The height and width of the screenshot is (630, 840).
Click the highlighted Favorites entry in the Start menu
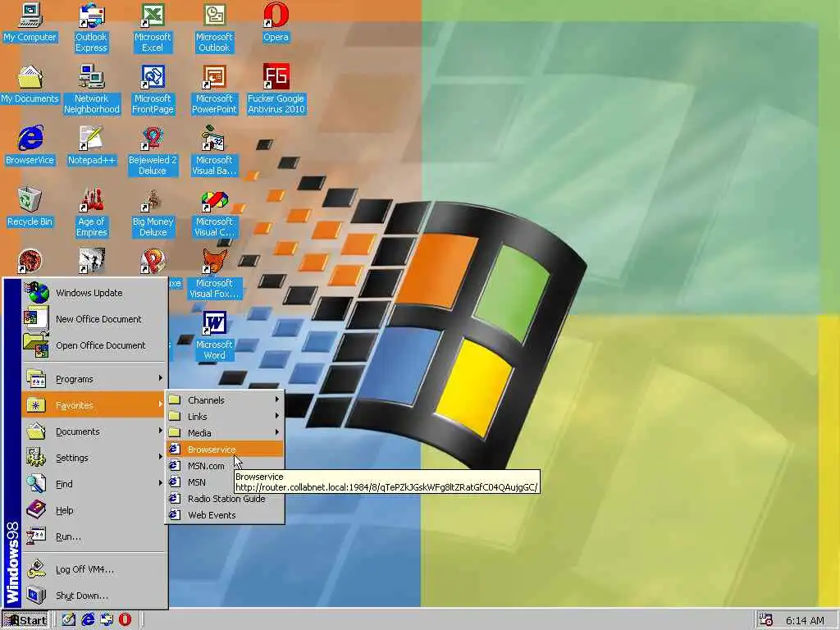coord(94,405)
